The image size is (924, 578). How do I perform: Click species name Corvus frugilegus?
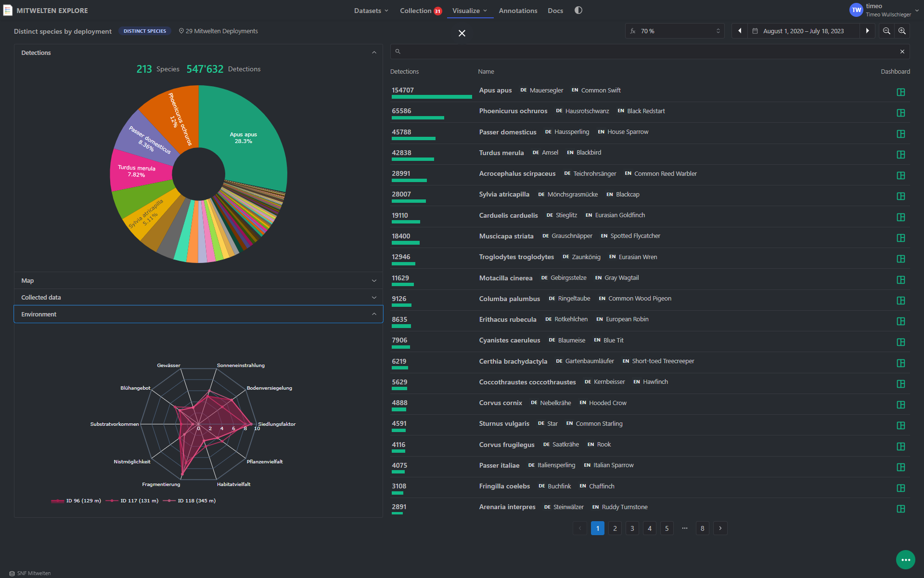click(507, 445)
